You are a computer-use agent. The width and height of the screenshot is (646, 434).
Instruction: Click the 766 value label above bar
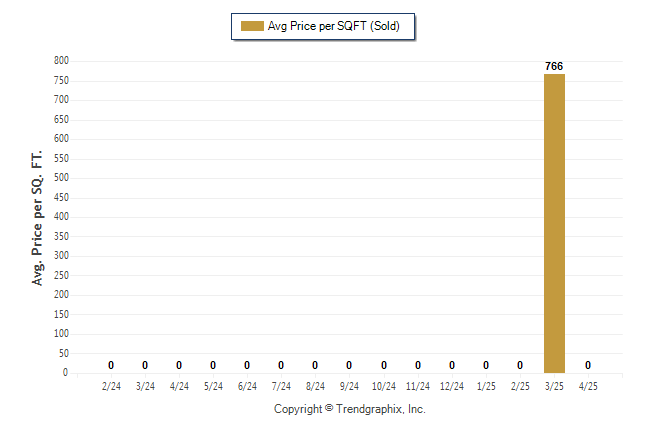[554, 66]
